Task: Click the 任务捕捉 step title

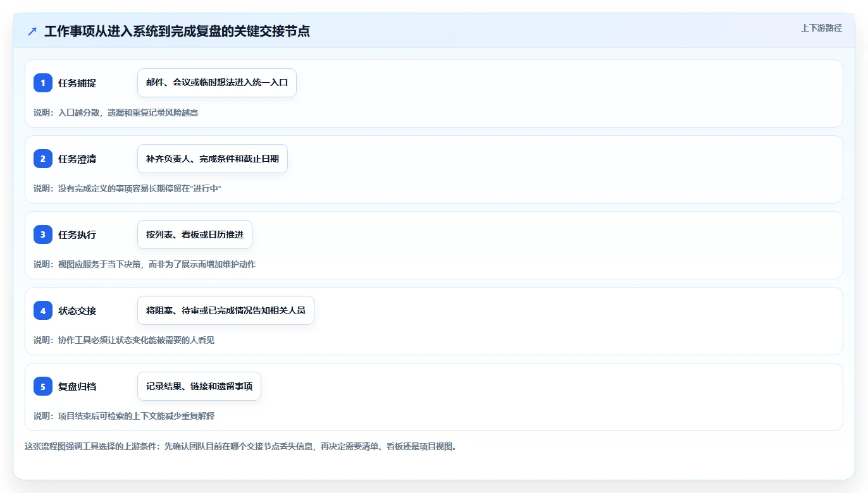Action: 77,83
